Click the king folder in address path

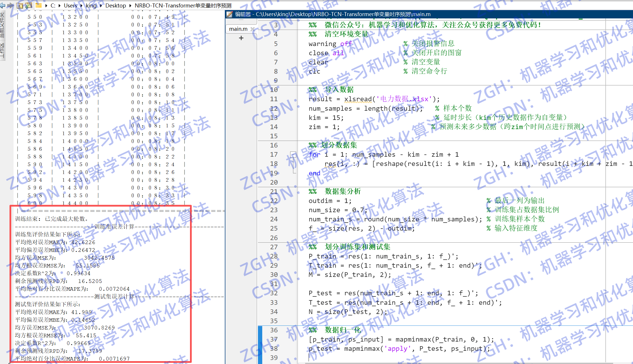[91, 5]
